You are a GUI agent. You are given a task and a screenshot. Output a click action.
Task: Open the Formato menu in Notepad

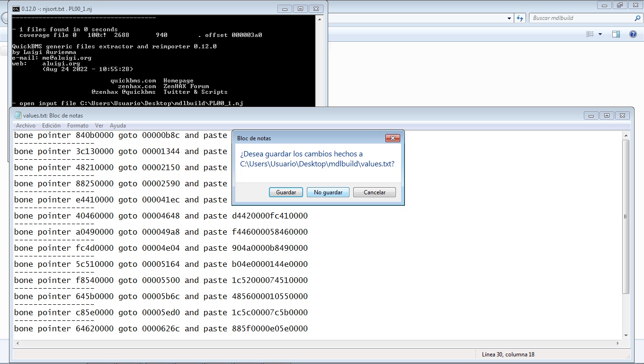click(78, 126)
